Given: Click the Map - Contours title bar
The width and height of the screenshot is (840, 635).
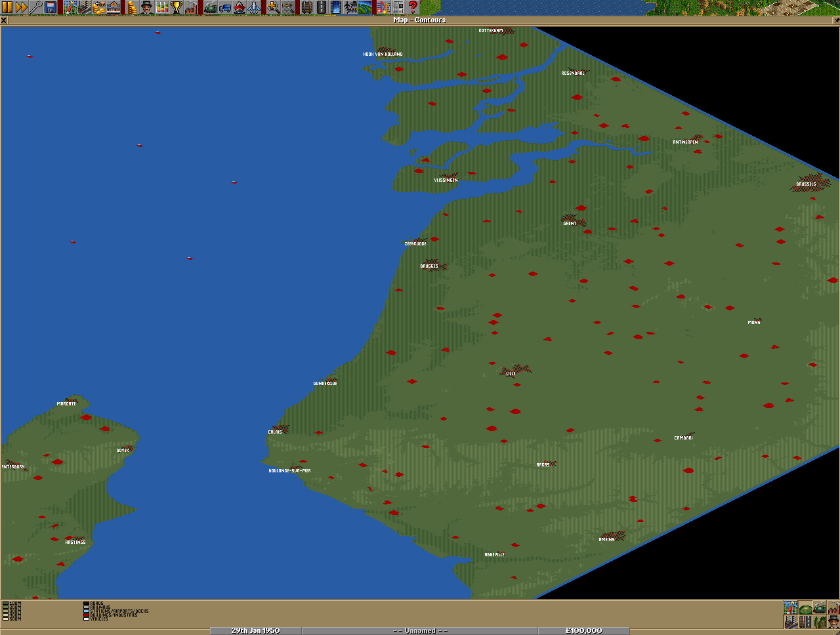Looking at the screenshot, I should tap(420, 20).
